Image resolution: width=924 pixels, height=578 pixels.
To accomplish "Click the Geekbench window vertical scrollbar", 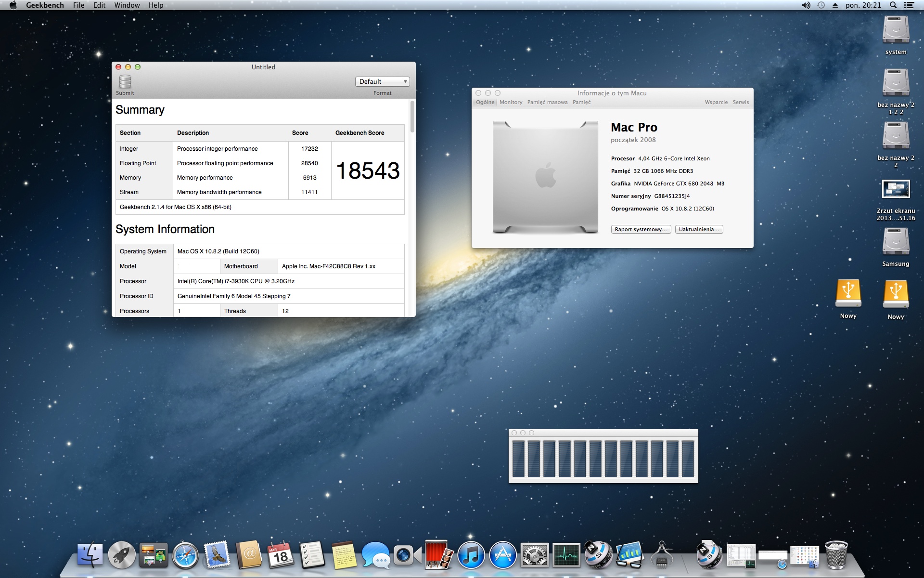I will click(412, 117).
